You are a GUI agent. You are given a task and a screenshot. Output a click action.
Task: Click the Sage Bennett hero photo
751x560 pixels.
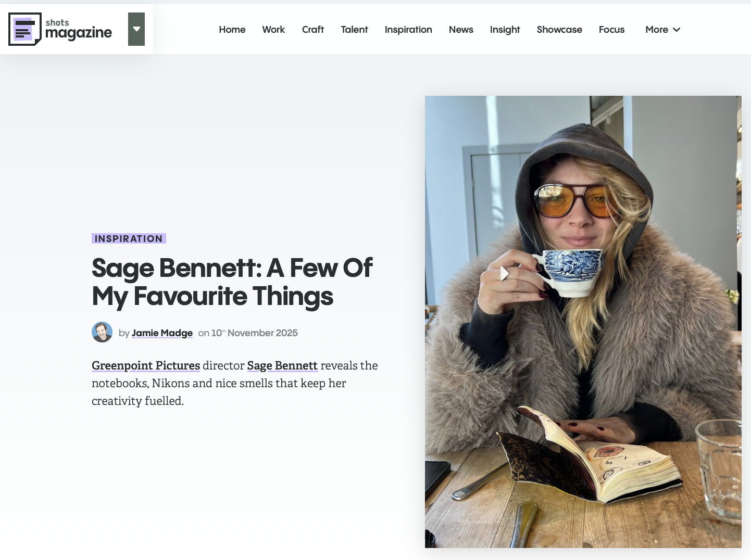583,322
